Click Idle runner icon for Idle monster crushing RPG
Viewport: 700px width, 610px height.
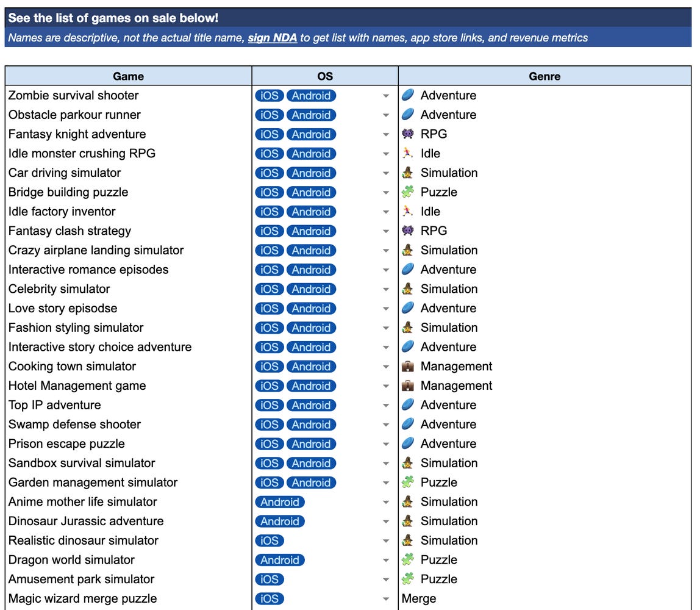pyautogui.click(x=407, y=153)
